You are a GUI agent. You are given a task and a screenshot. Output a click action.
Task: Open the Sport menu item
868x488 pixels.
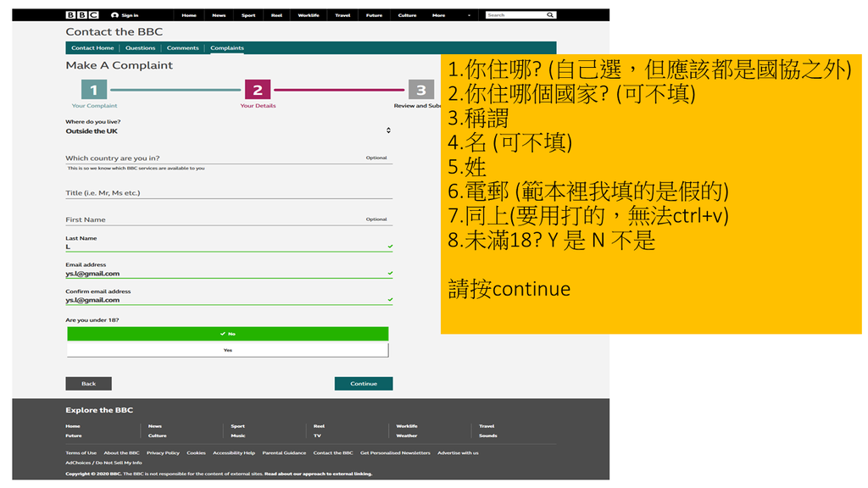[x=248, y=15]
